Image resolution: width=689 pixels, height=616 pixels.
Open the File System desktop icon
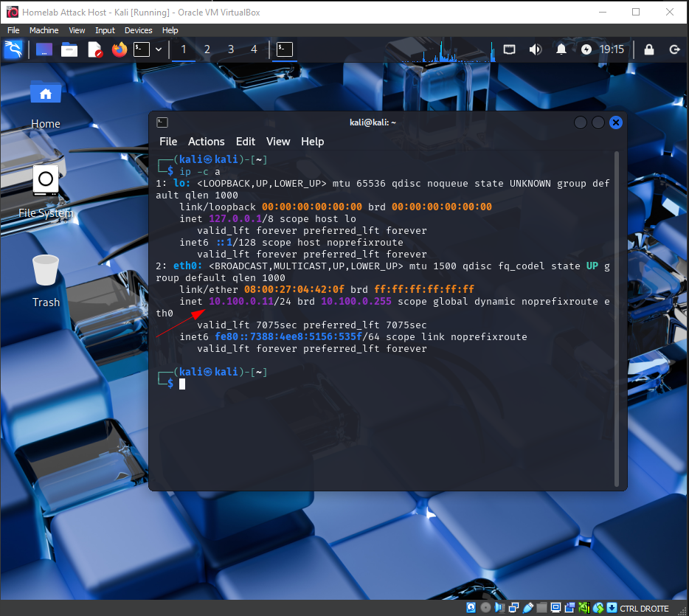pyautogui.click(x=46, y=193)
